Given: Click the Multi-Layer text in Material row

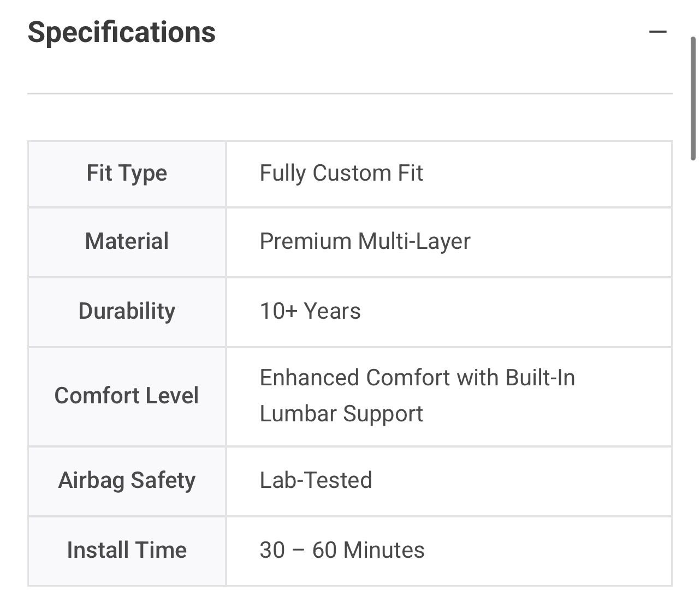Looking at the screenshot, I should coord(414,241).
